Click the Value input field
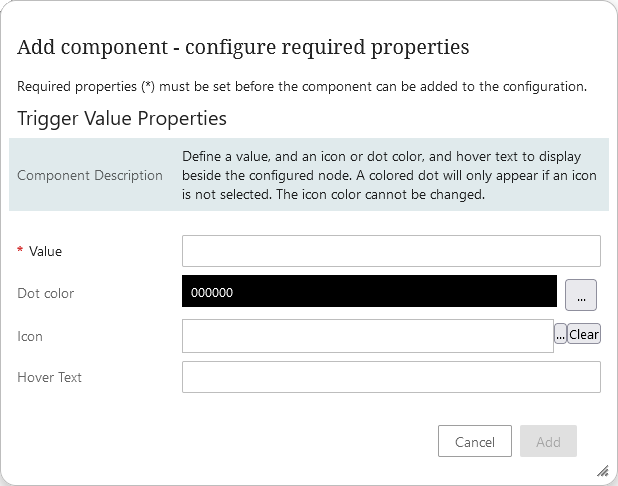Screen dimensions: 618x486 [391, 251]
